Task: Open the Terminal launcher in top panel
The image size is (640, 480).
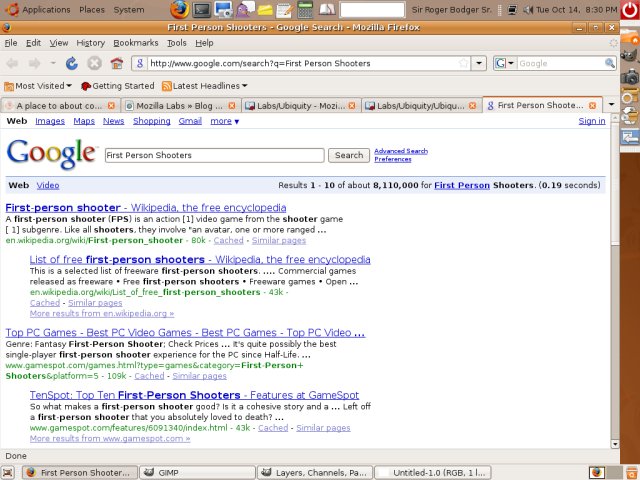Action: [x=202, y=9]
